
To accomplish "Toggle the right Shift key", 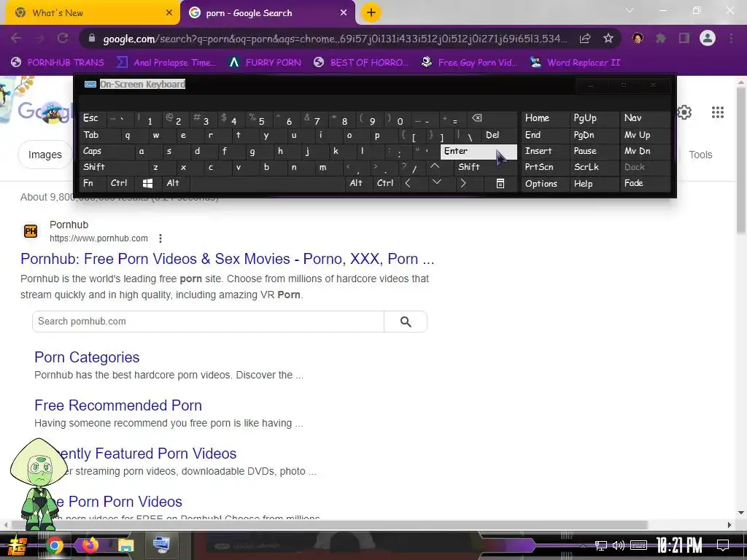I will 485,167.
